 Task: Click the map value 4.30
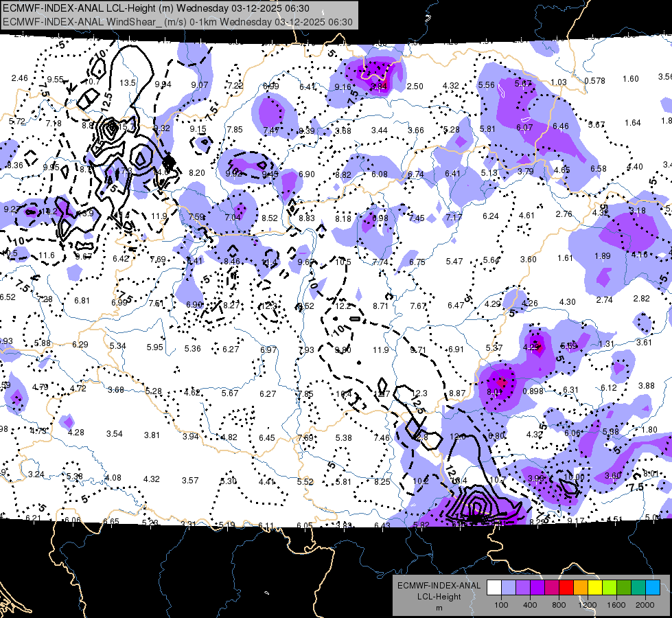click(x=568, y=302)
